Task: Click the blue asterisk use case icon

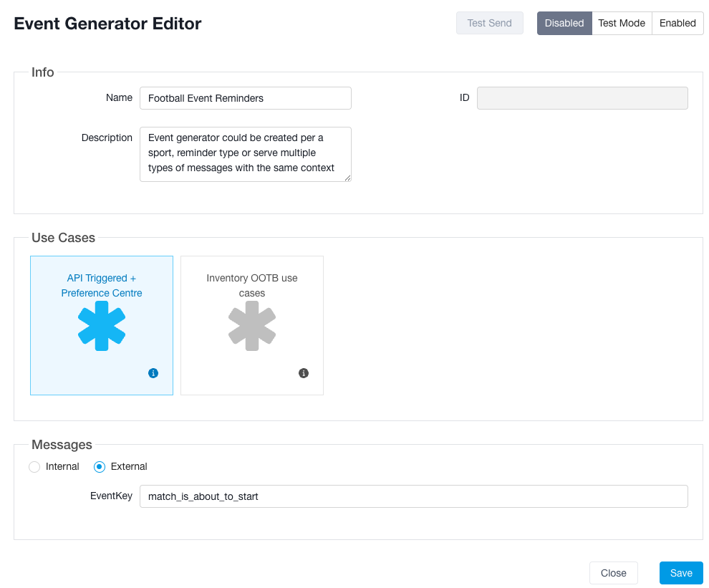Action: coord(101,326)
